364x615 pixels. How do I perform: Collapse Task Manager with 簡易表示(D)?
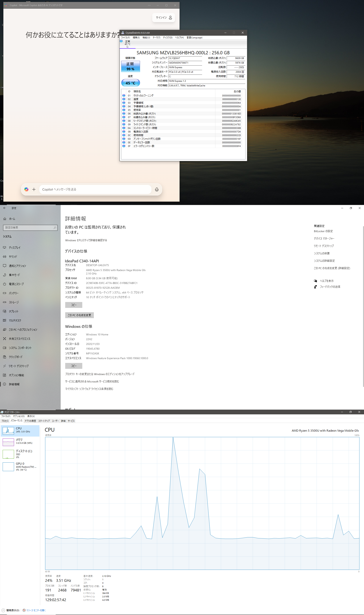[x=11, y=610]
